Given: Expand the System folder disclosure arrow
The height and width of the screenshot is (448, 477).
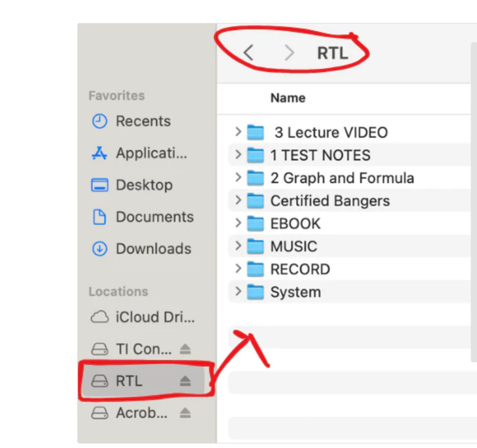Looking at the screenshot, I should (x=238, y=291).
